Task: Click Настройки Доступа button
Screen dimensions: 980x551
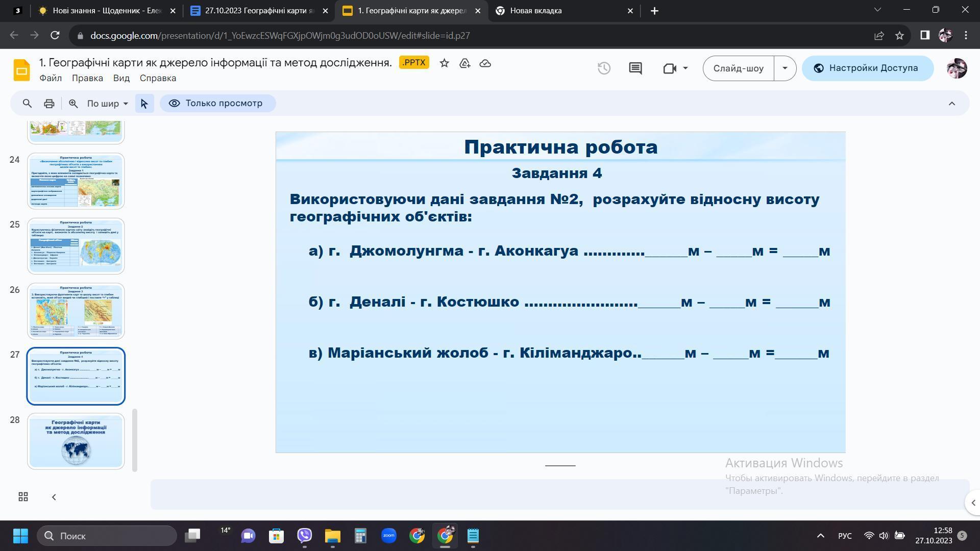Action: point(867,68)
